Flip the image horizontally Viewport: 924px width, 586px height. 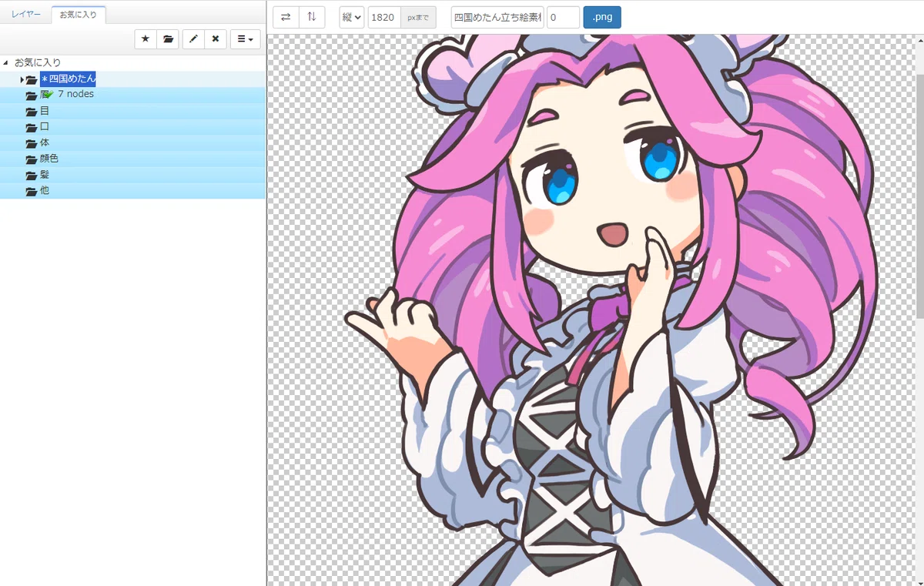pyautogui.click(x=286, y=17)
